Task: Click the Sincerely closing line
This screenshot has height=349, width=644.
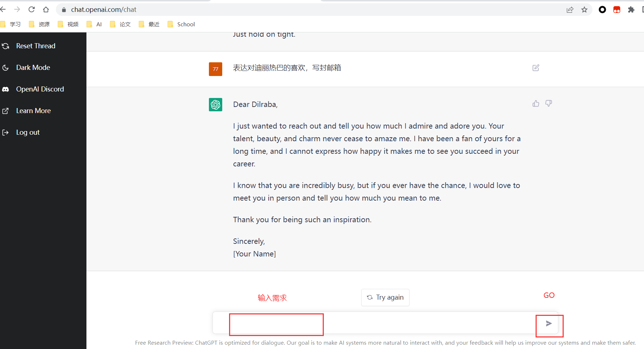Action: (249, 241)
